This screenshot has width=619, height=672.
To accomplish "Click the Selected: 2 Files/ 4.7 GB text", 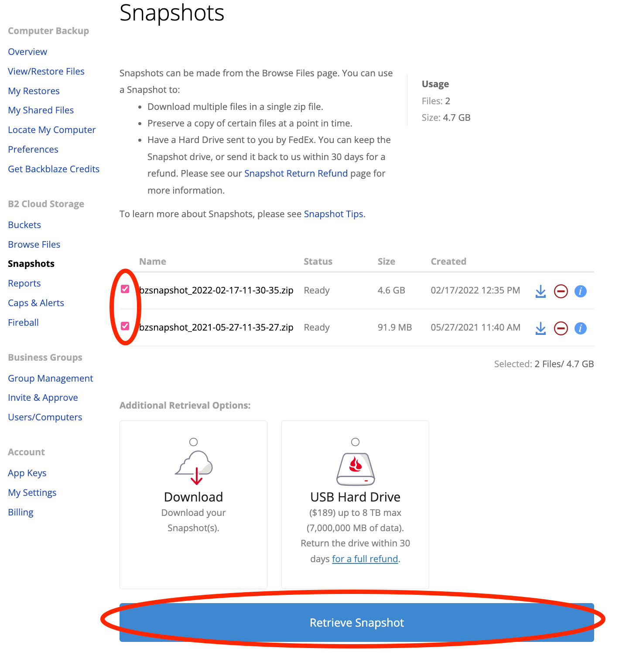I will 544,364.
